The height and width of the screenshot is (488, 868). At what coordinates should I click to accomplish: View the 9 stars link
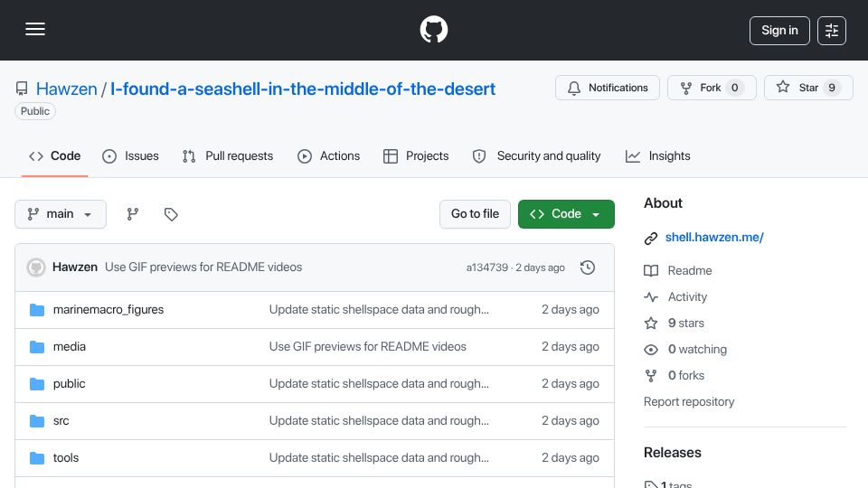686,324
